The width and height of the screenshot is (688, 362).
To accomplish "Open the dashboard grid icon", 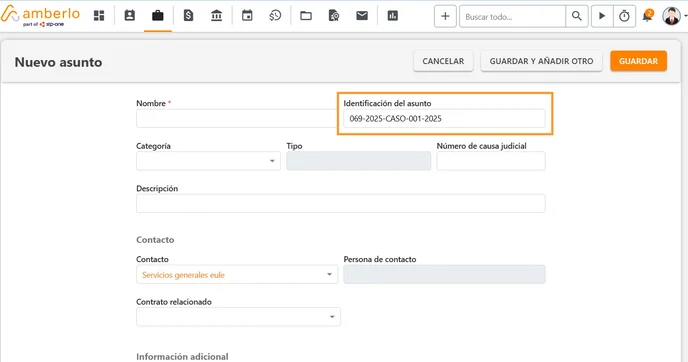I will click(x=99, y=16).
